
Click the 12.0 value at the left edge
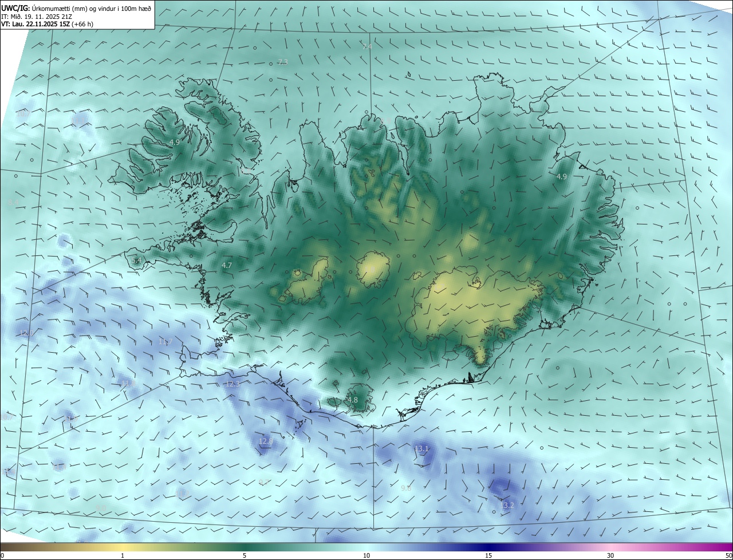point(27,333)
